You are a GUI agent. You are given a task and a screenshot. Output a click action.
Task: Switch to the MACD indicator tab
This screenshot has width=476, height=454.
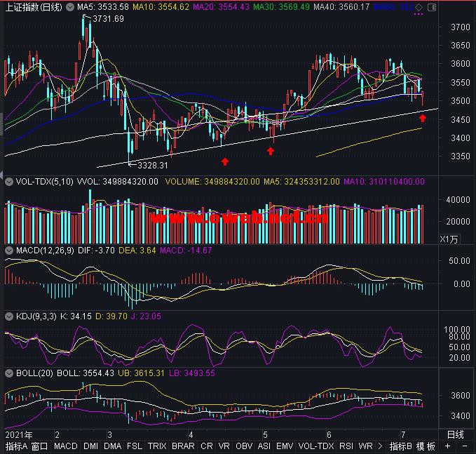[65, 446]
